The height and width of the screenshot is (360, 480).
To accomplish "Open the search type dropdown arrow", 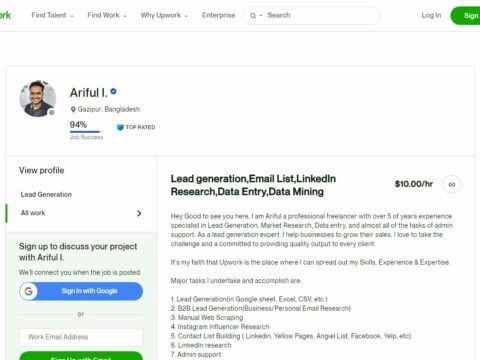I will [261, 16].
